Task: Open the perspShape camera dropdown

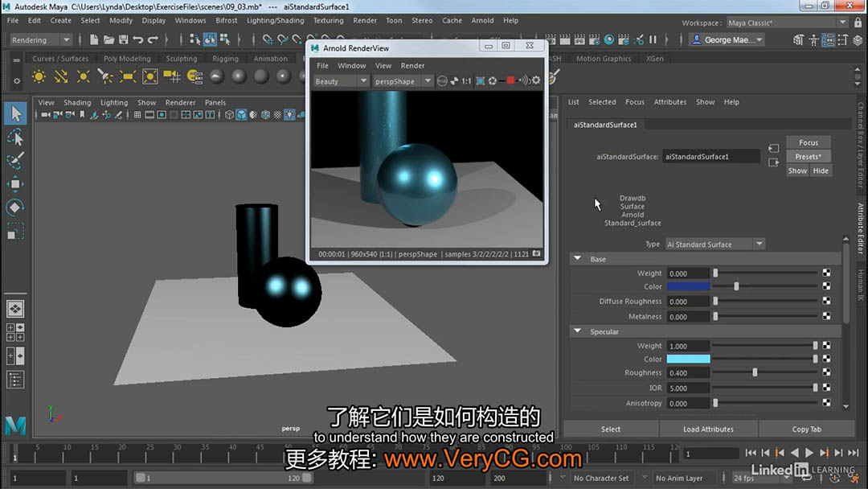Action: click(403, 81)
